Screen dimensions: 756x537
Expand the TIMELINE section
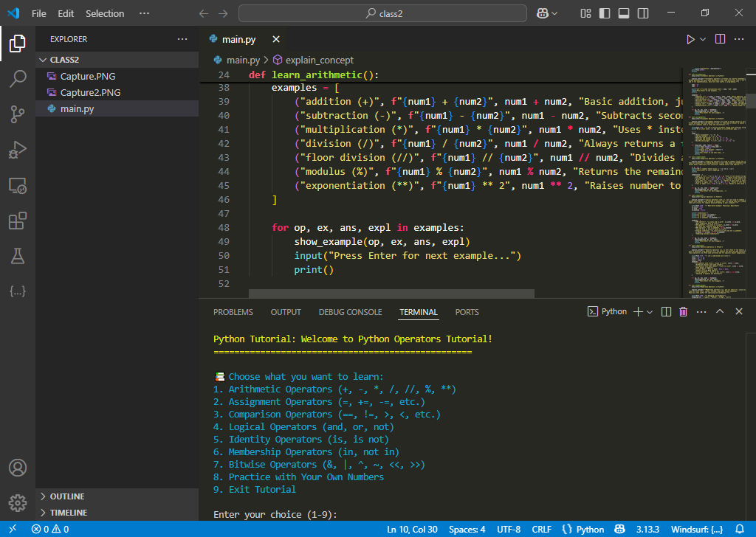[x=117, y=513]
